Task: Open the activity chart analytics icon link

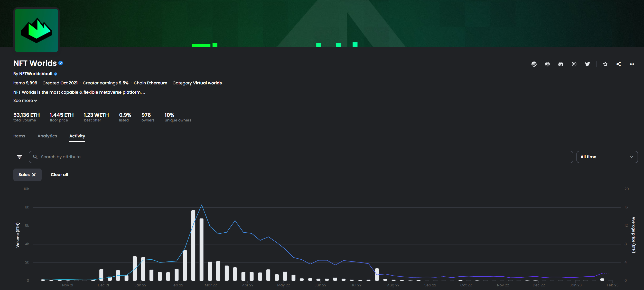Action: coord(534,64)
